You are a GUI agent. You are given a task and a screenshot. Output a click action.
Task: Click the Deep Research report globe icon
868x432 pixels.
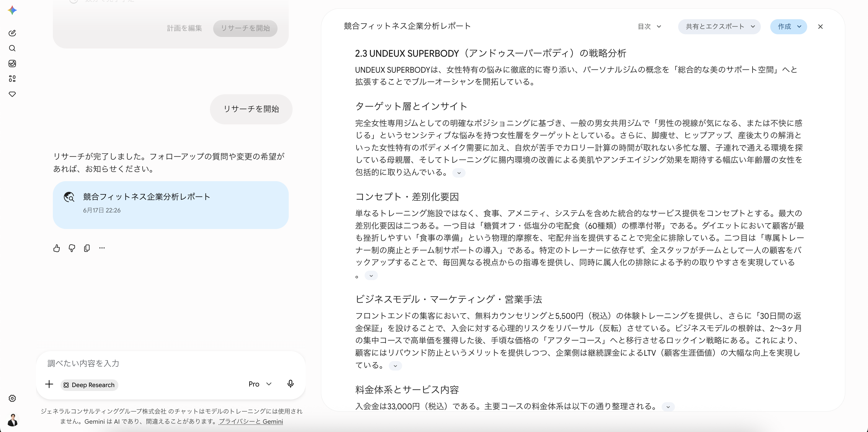click(x=69, y=197)
